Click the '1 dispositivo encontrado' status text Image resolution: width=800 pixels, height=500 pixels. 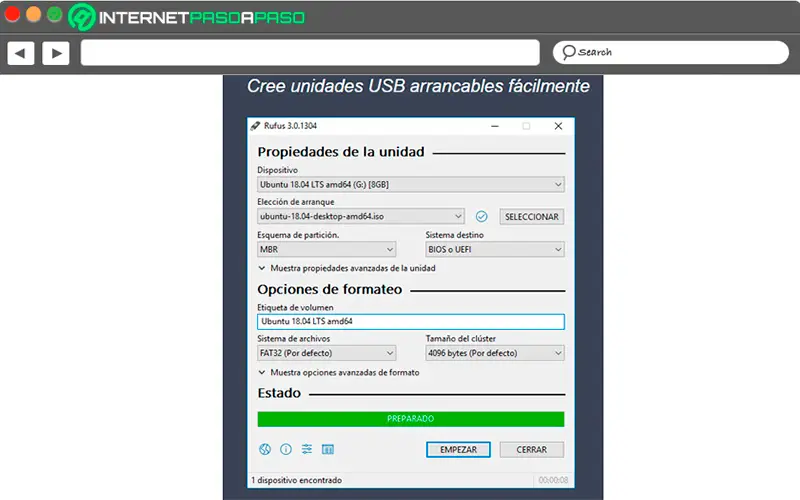point(296,480)
